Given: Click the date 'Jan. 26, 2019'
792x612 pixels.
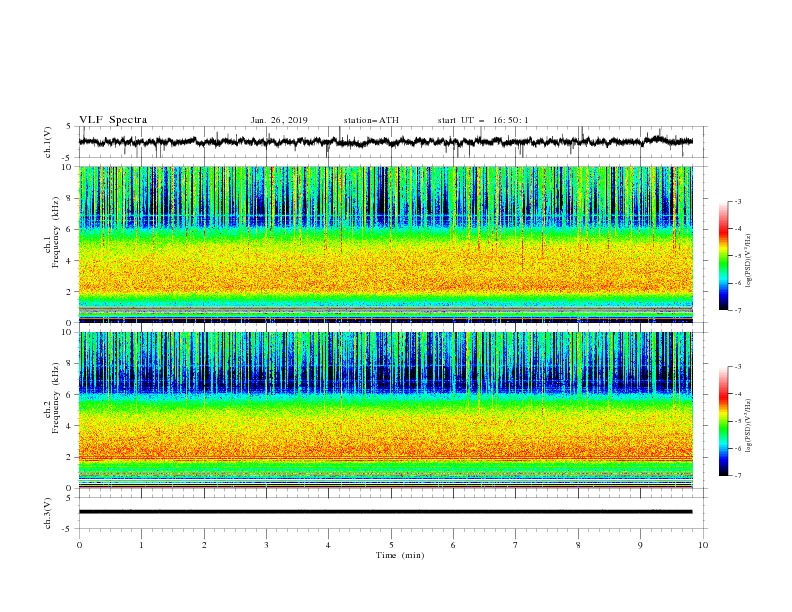Looking at the screenshot, I should [x=279, y=120].
